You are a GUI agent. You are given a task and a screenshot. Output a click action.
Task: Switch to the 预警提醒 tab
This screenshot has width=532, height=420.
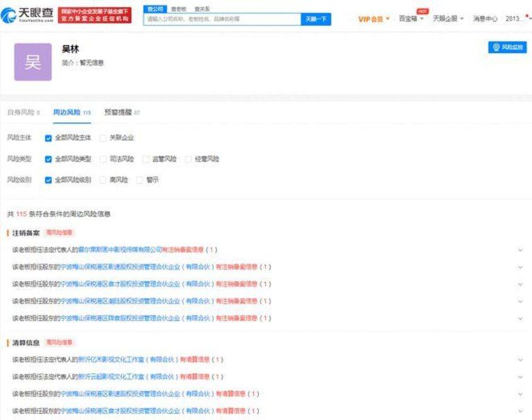122,112
